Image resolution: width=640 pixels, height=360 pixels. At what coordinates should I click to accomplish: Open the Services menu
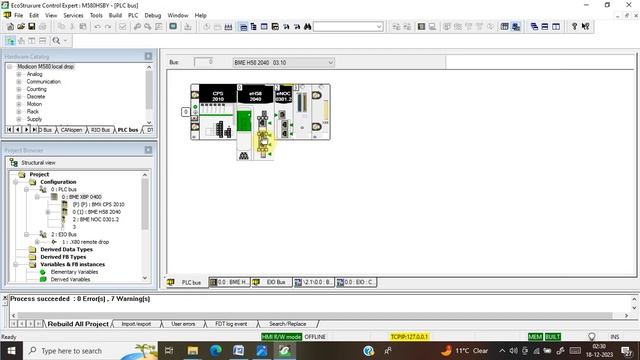(73, 15)
